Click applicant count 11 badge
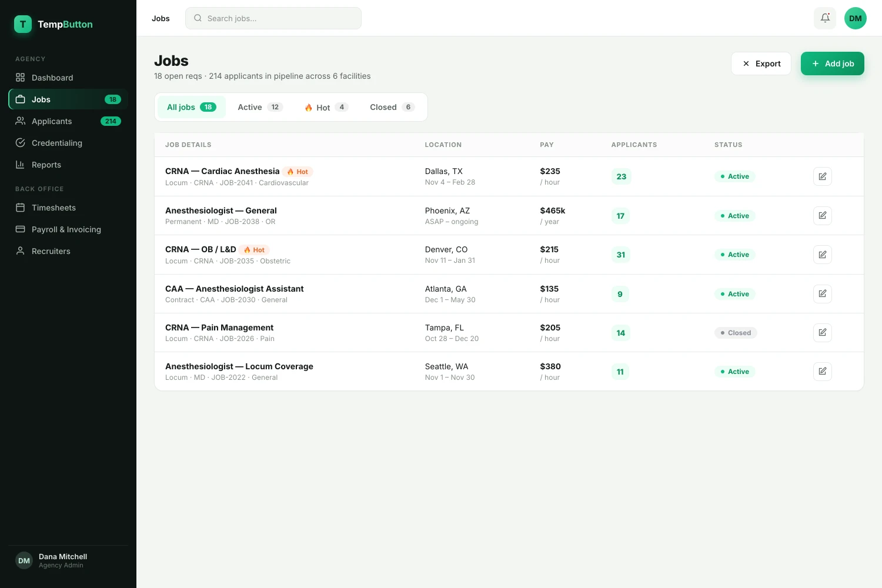The width and height of the screenshot is (882, 588). point(620,372)
